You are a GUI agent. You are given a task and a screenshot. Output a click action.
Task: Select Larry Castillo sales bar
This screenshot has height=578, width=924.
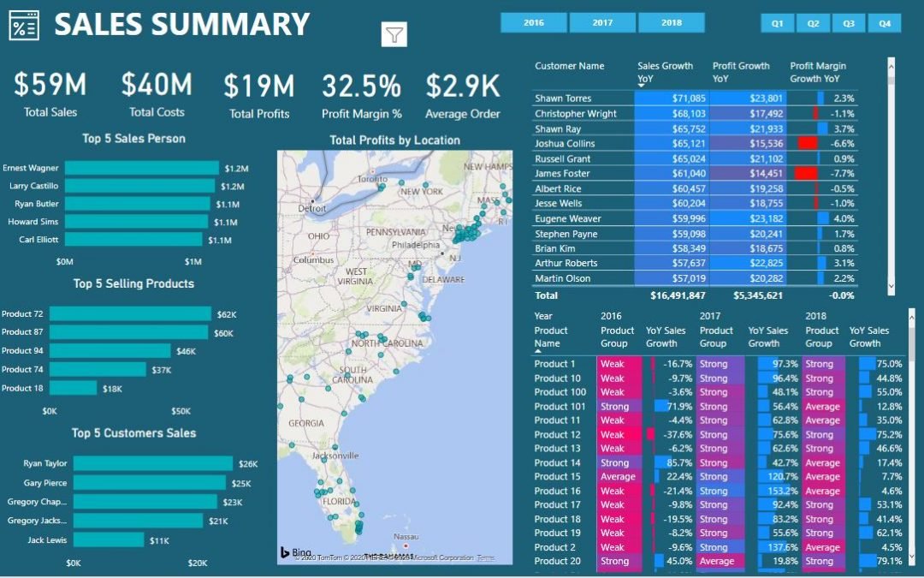(x=139, y=186)
